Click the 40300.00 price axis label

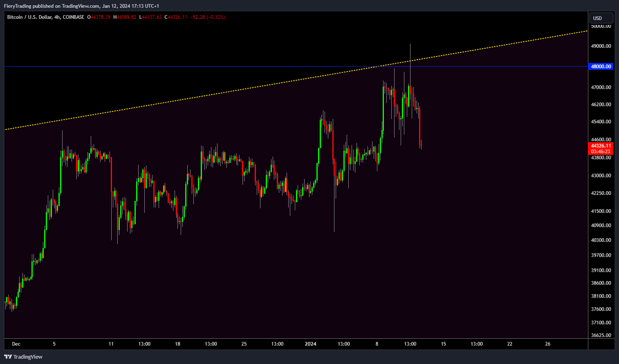coord(601,240)
